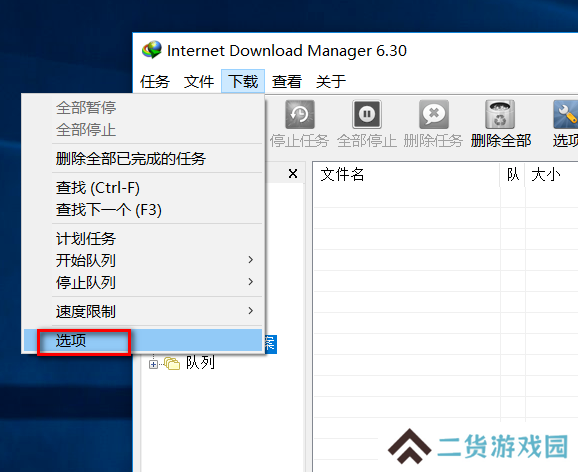Close the category side panel
578x472 pixels.
pyautogui.click(x=293, y=173)
